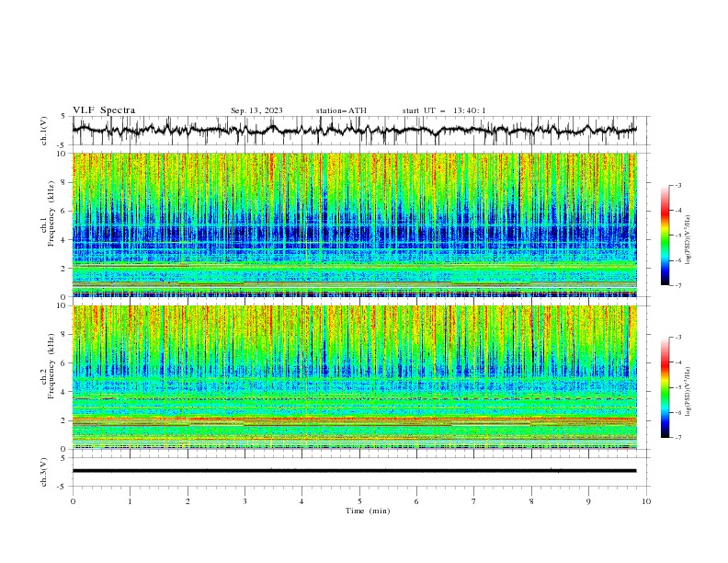Click the time axis tick label "10"
The height and width of the screenshot is (563, 728).
click(x=646, y=501)
